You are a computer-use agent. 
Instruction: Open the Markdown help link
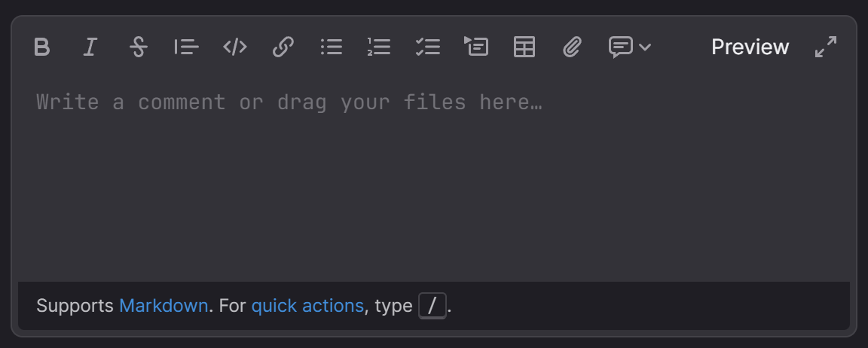click(x=164, y=306)
